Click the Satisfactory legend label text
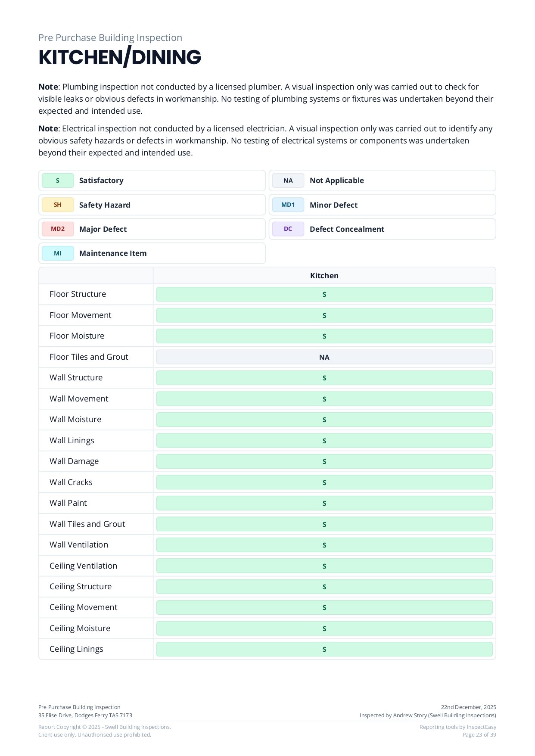The height and width of the screenshot is (756, 535). (101, 180)
